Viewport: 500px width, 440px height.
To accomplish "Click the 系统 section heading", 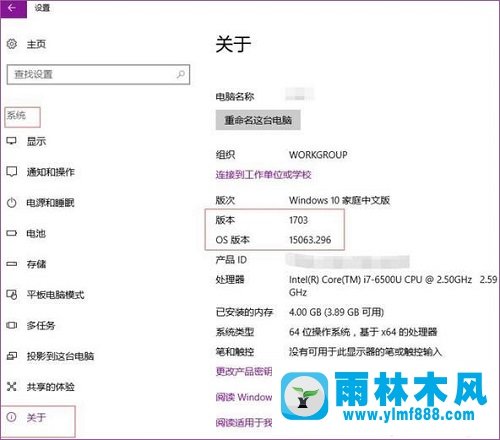I will 16,115.
